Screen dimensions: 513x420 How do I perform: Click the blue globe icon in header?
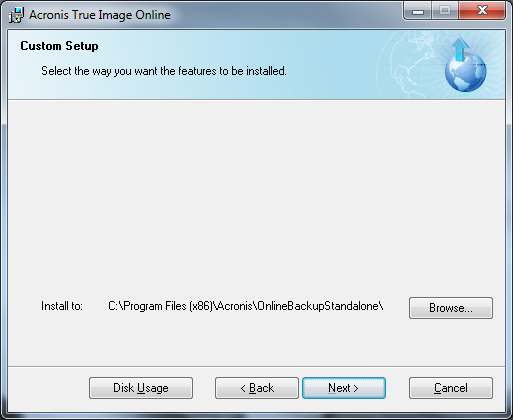pyautogui.click(x=465, y=72)
